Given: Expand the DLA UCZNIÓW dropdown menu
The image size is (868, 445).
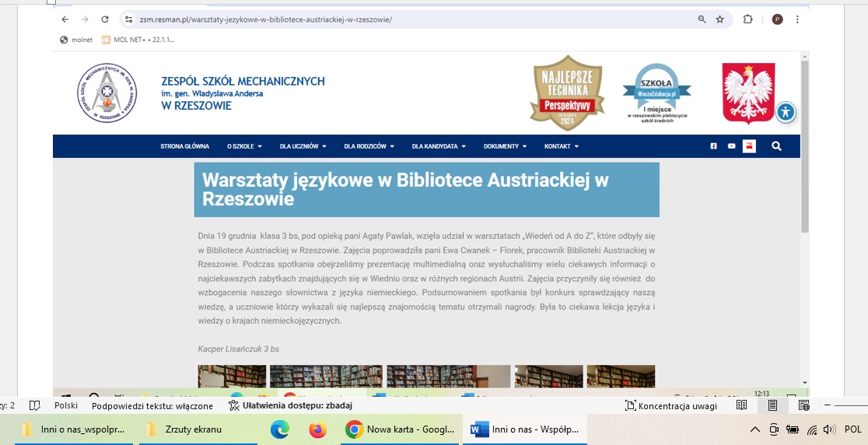Looking at the screenshot, I should coord(303,146).
